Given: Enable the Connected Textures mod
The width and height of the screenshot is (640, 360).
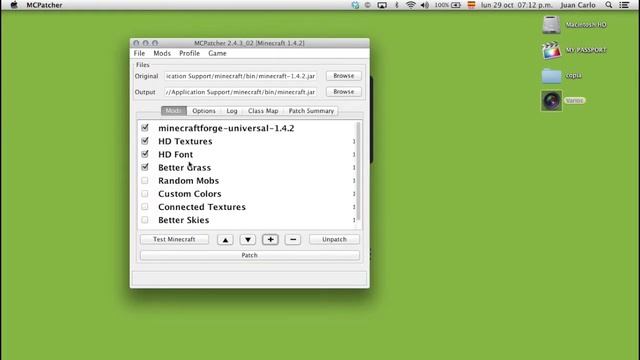Looking at the screenshot, I should tap(145, 207).
